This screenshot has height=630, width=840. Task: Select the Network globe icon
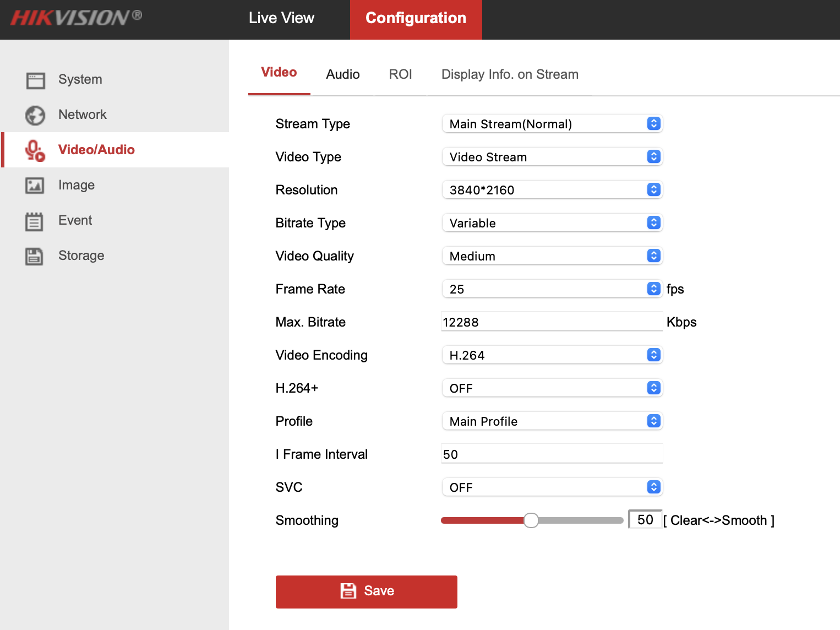coord(35,115)
